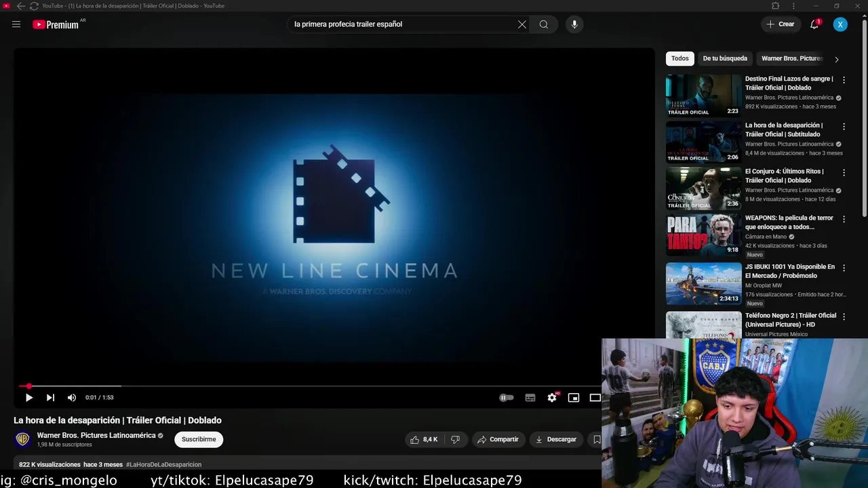Image resolution: width=868 pixels, height=488 pixels.
Task: Open options for La hora Subtitulado video
Action: tap(844, 126)
